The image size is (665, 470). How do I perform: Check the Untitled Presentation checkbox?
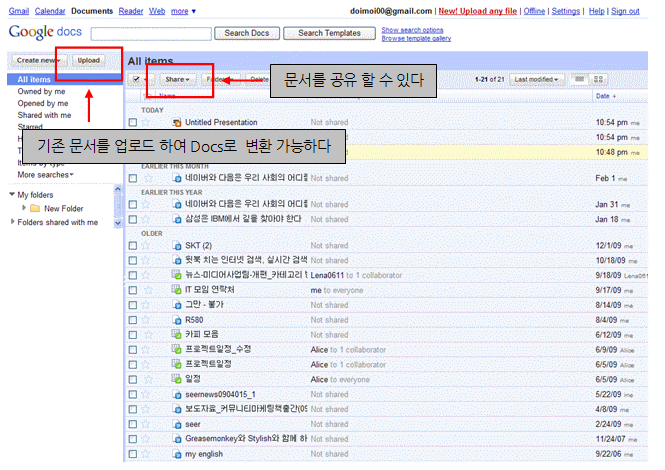(133, 122)
